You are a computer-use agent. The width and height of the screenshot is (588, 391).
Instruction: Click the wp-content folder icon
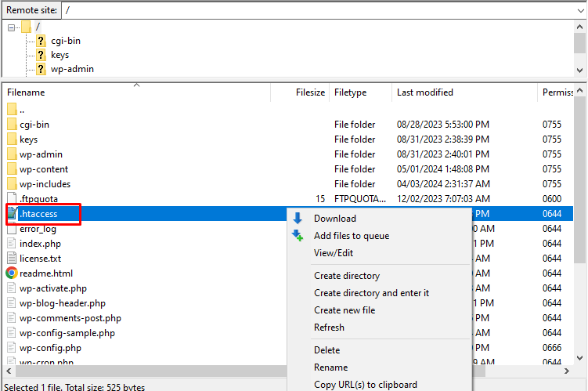coord(12,169)
